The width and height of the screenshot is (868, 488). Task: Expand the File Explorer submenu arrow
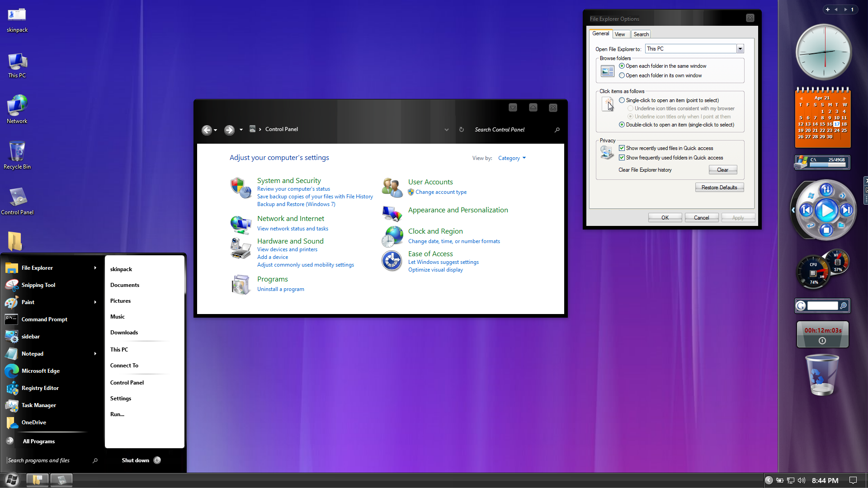[x=95, y=268]
